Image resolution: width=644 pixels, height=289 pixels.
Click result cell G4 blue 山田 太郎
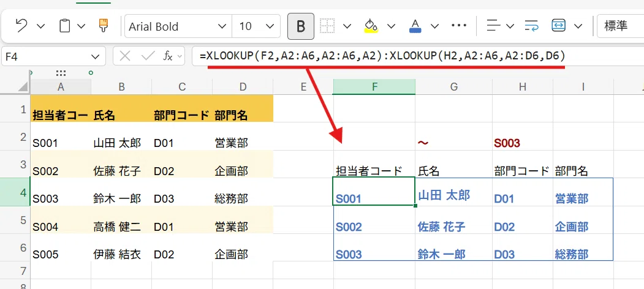[x=454, y=192]
